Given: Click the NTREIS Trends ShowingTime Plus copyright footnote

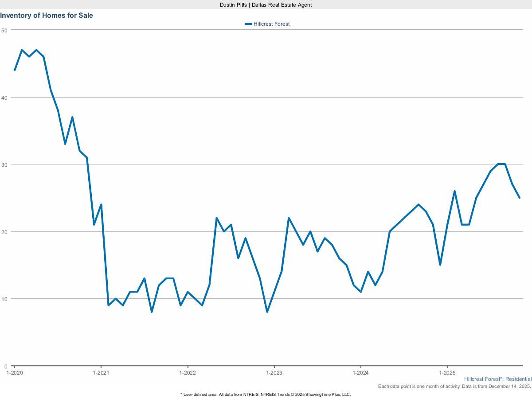Looking at the screenshot, I should (266, 394).
